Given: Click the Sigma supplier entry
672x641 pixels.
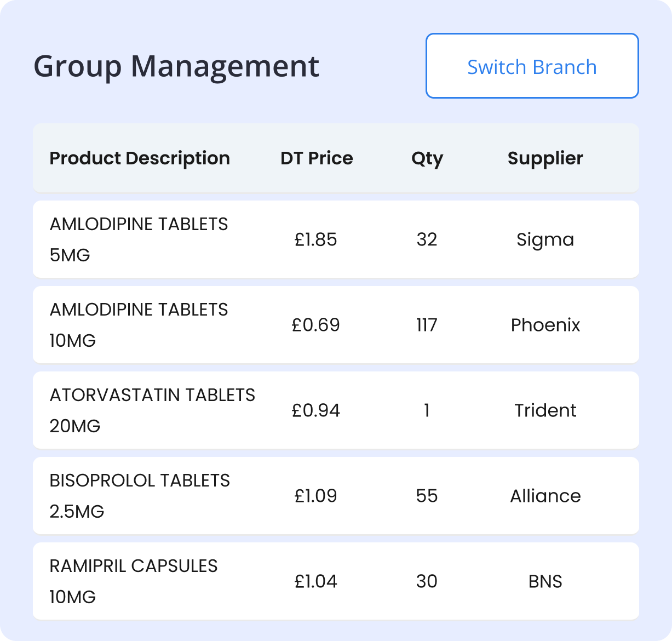Looking at the screenshot, I should coord(545,239).
